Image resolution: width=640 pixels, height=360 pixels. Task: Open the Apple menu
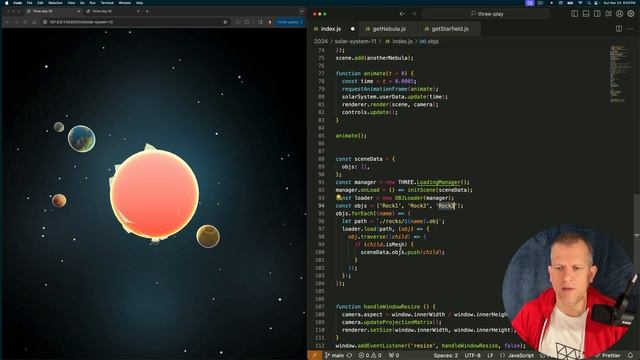click(7, 3)
